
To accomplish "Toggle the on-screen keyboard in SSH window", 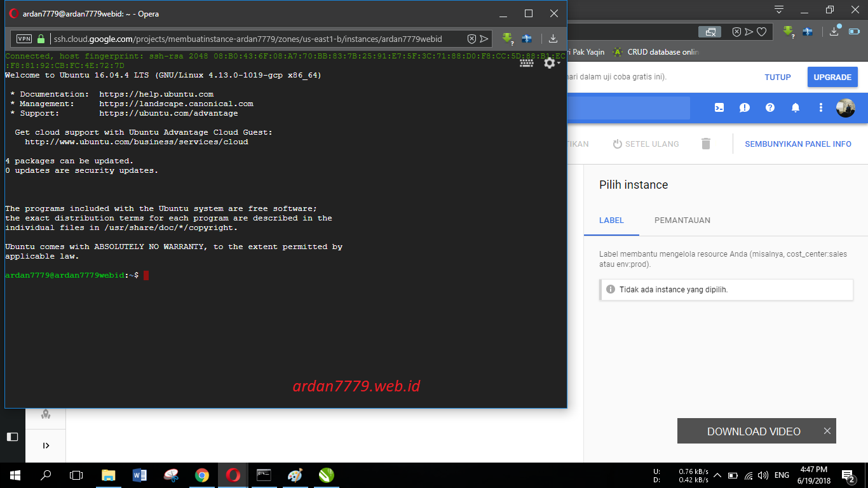I will pyautogui.click(x=526, y=62).
